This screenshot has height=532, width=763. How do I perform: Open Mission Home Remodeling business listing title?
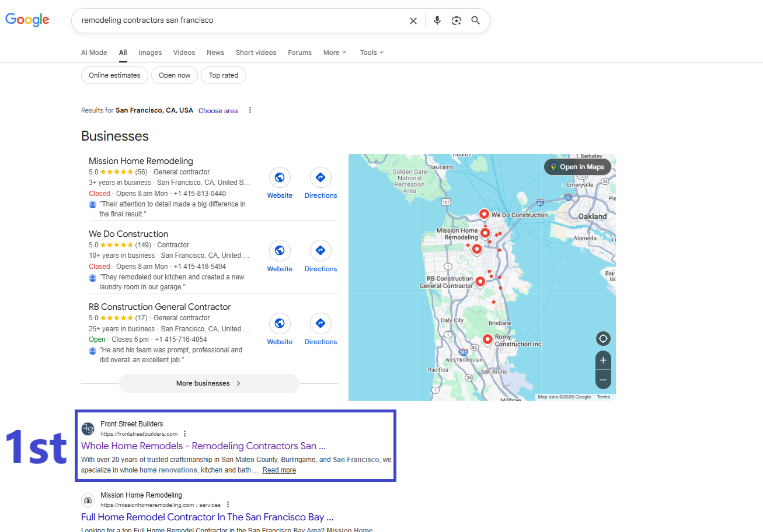pos(141,161)
